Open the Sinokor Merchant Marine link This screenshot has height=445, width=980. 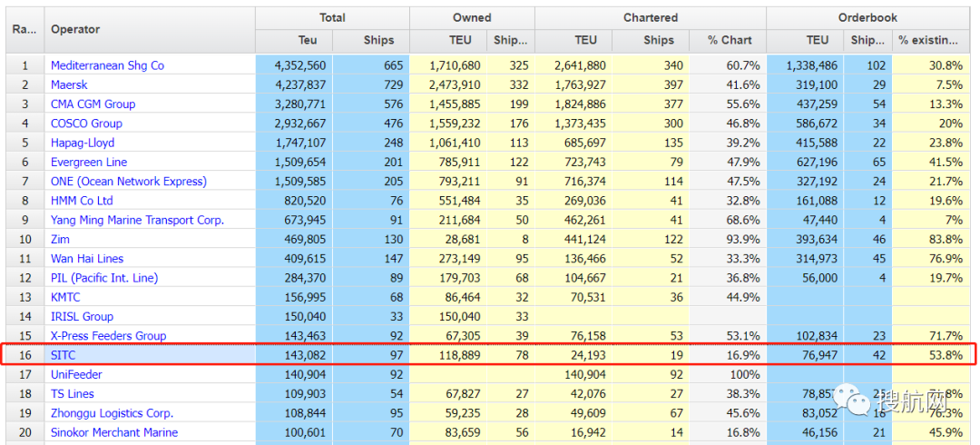pos(113,432)
